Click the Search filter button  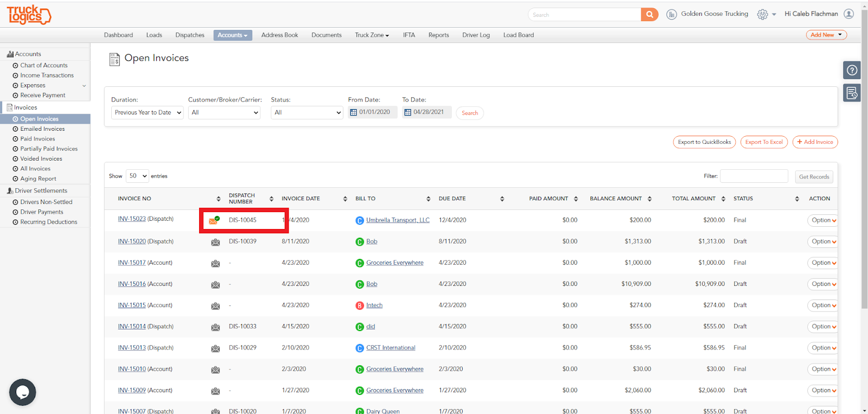coord(470,113)
